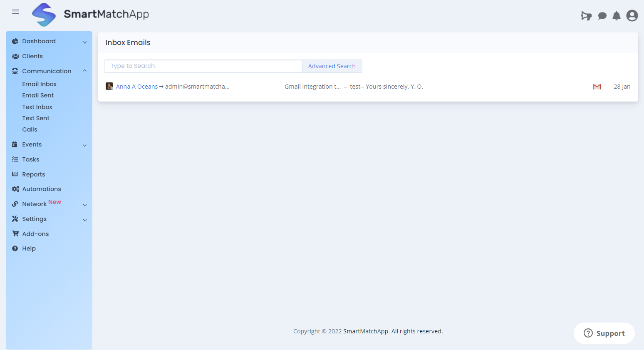The height and width of the screenshot is (350, 644).
Task: Expand the Network menu
Action: tap(85, 205)
